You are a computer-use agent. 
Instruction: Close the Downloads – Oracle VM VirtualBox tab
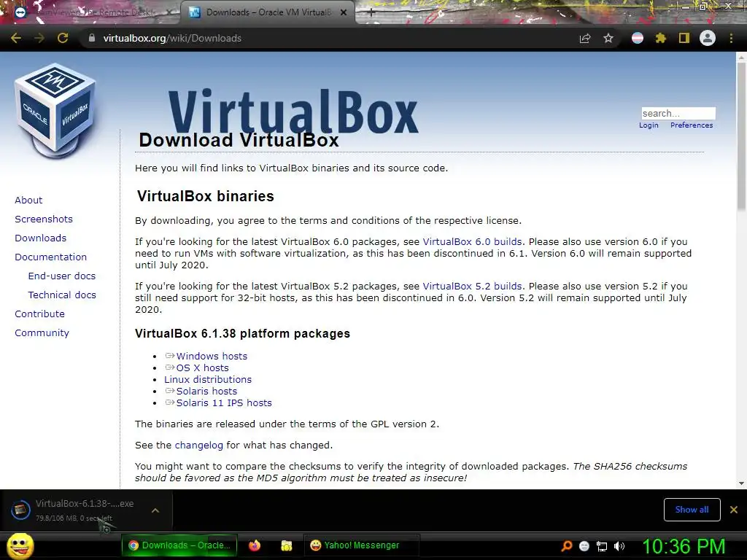[x=344, y=12]
